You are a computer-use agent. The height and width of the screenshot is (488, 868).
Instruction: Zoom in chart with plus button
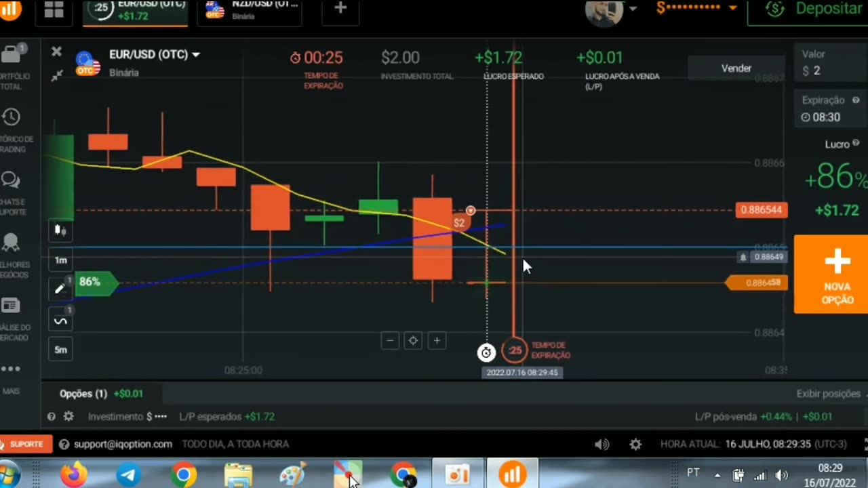click(437, 341)
